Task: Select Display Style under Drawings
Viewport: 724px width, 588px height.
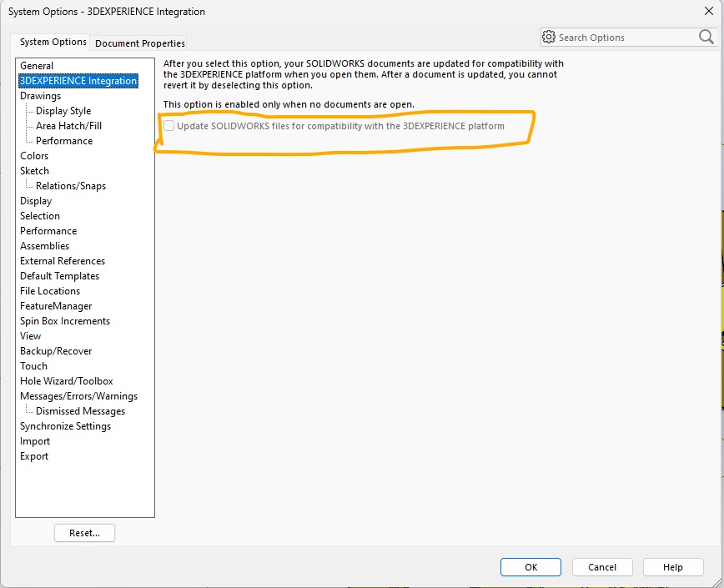Action: click(63, 111)
